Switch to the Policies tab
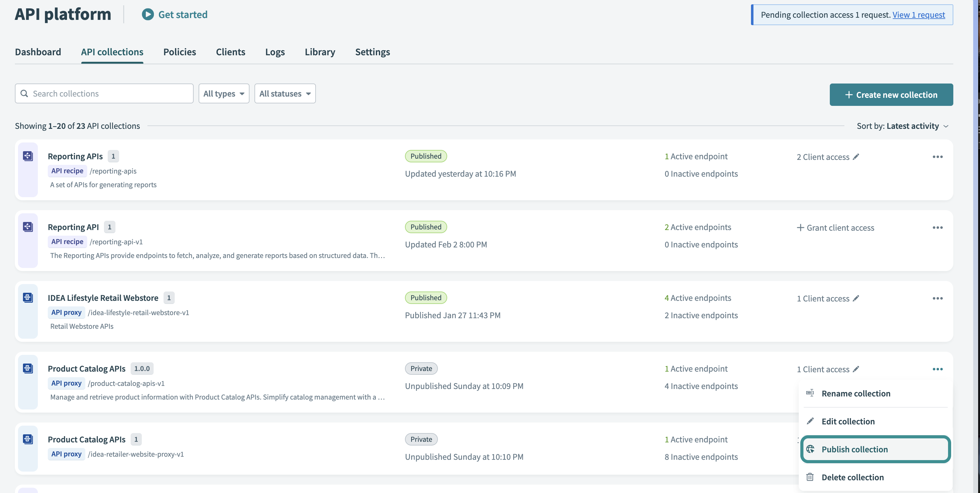The height and width of the screenshot is (493, 980). point(179,52)
